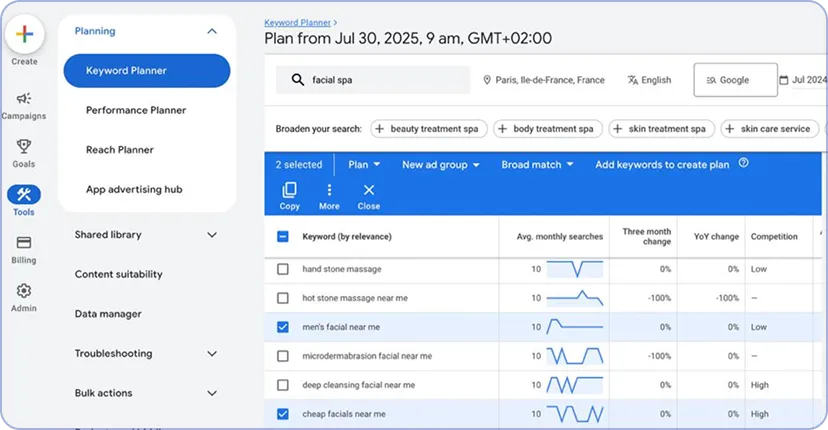The height and width of the screenshot is (430, 828).
Task: Open the Broad match dropdown
Action: (x=537, y=165)
